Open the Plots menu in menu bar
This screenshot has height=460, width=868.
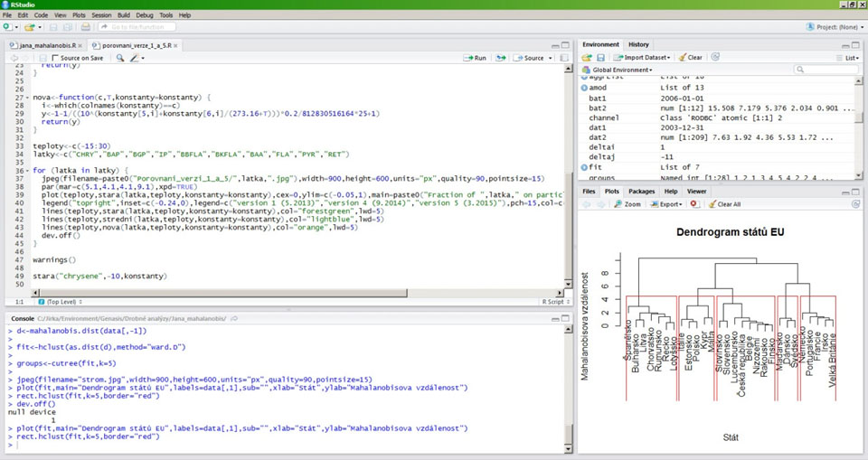tap(78, 15)
